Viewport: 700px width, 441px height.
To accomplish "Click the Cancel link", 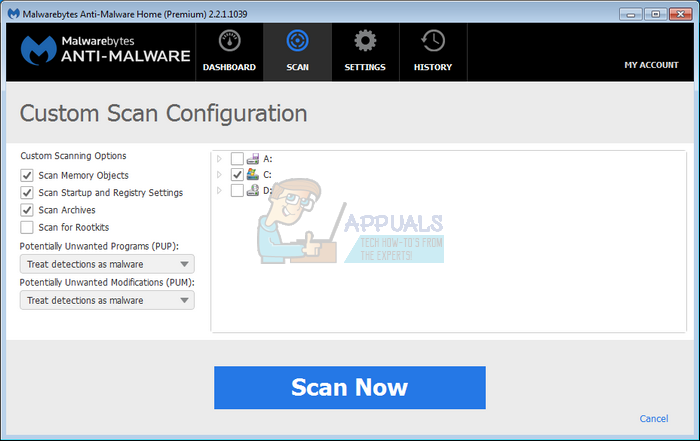I will click(654, 419).
